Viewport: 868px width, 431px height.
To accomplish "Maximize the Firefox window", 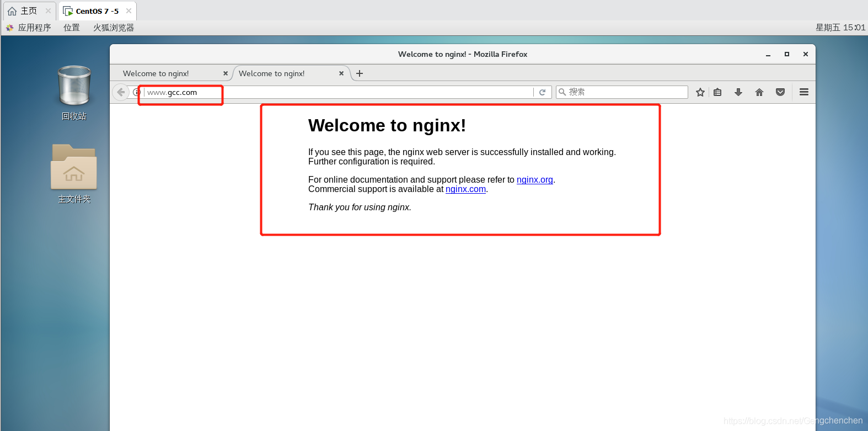I will point(787,54).
